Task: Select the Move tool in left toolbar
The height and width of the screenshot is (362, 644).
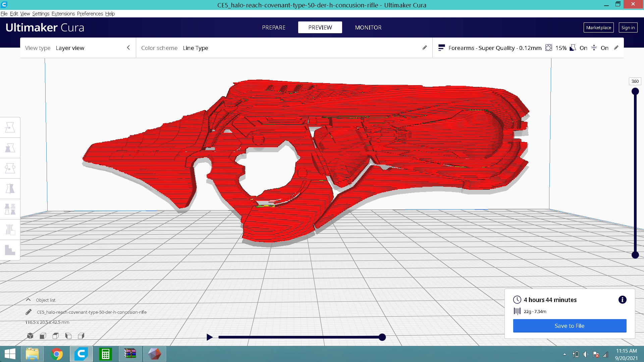Action: click(x=10, y=127)
